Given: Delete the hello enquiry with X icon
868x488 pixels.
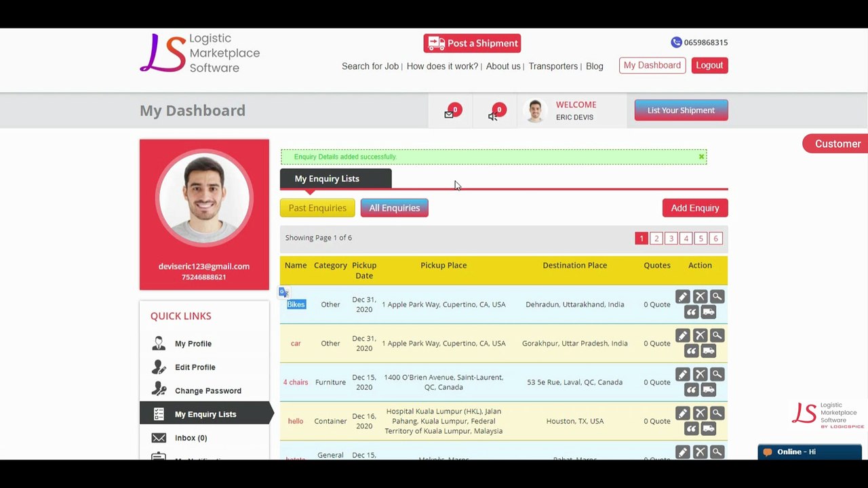Looking at the screenshot, I should point(700,413).
